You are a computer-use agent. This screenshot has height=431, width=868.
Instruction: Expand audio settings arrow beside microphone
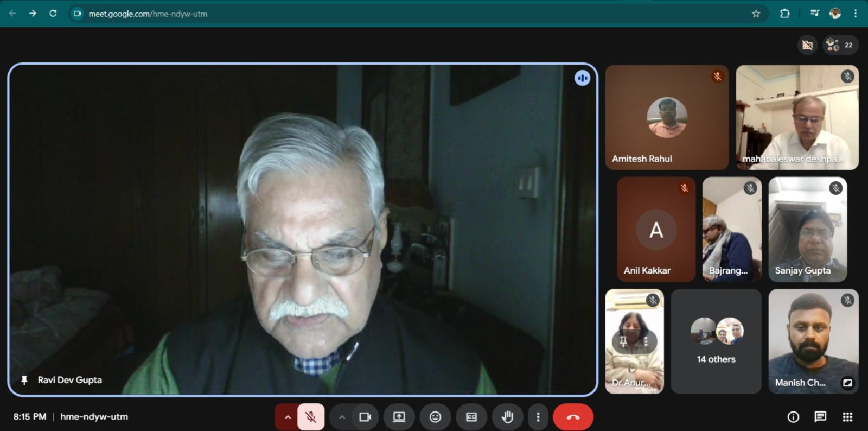click(x=288, y=417)
